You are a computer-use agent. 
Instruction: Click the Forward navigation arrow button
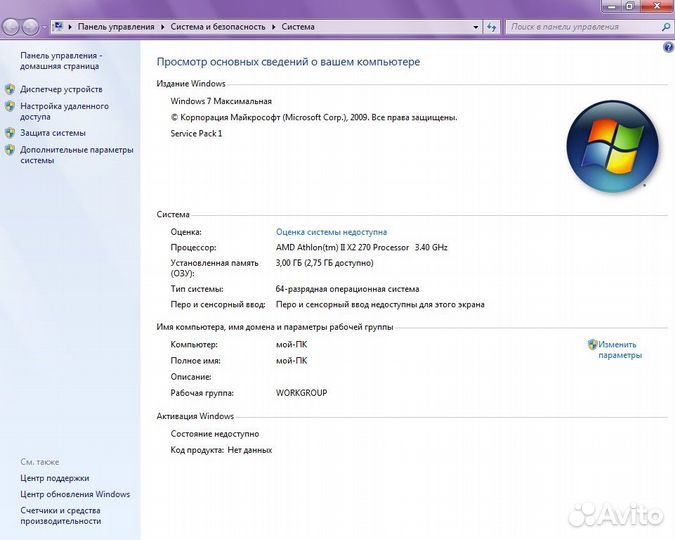[x=30, y=27]
